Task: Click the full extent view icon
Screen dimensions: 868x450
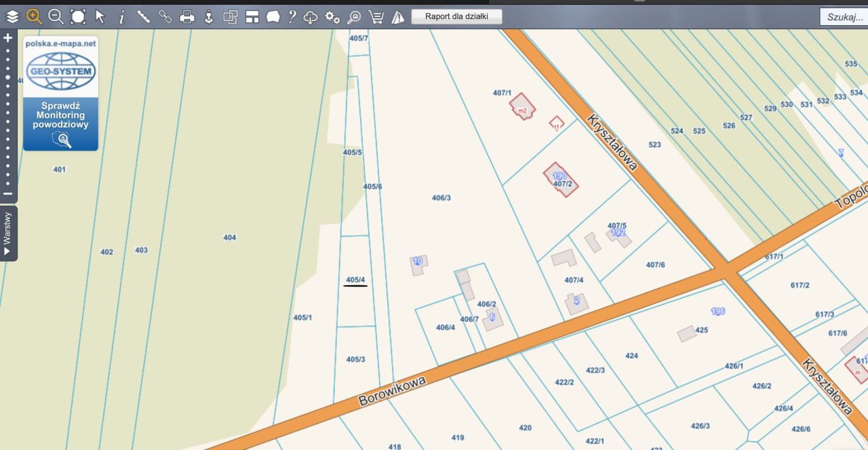Action: [x=78, y=16]
